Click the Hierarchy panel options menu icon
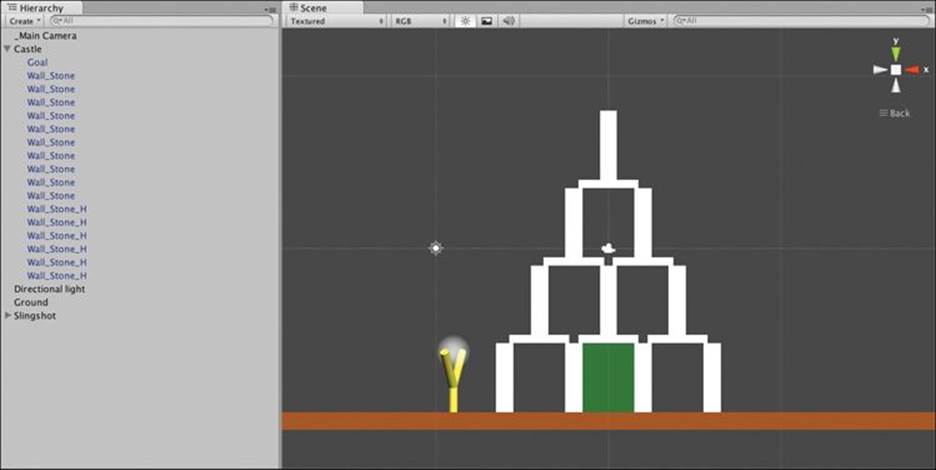The height and width of the screenshot is (470, 936). tap(270, 10)
